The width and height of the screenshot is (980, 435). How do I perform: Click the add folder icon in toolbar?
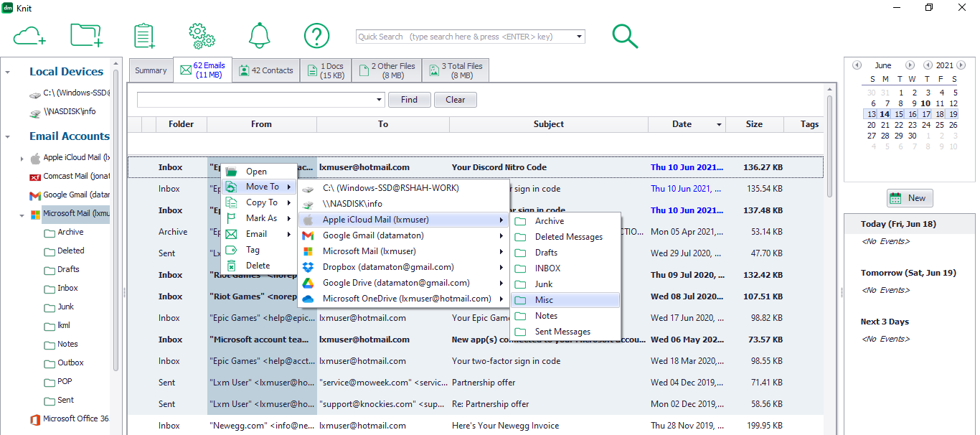point(86,35)
